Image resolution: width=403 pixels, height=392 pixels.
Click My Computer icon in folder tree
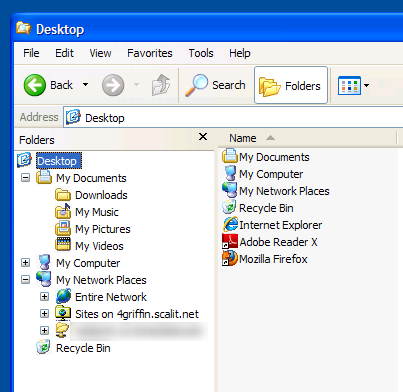click(x=44, y=262)
